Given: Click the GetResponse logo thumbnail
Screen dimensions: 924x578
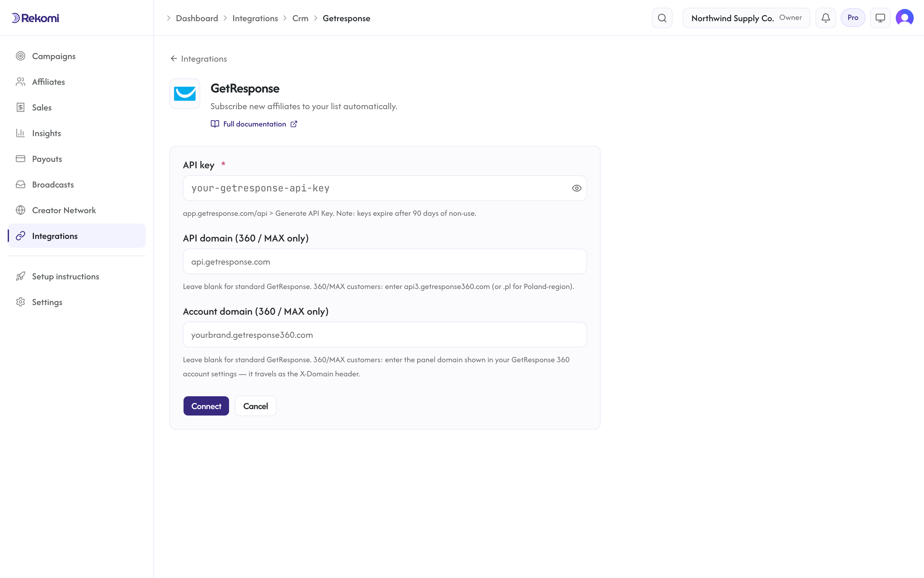Looking at the screenshot, I should 185,94.
